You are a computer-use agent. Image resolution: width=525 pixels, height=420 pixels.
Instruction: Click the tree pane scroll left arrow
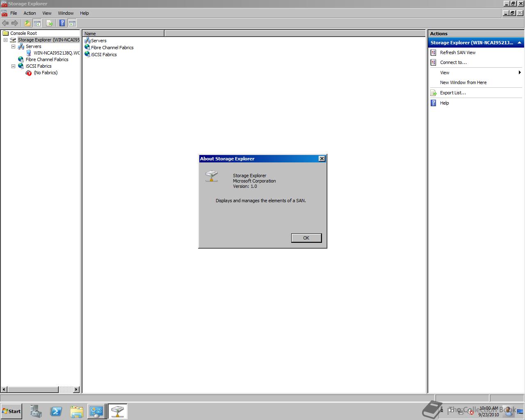4,389
